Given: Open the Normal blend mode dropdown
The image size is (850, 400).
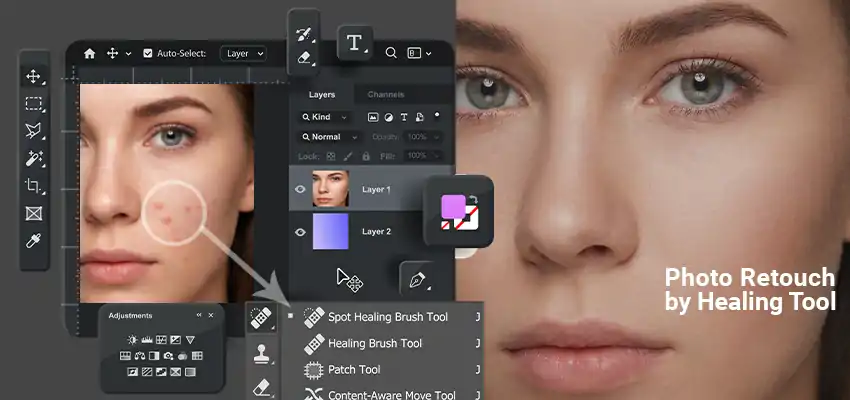Looking at the screenshot, I should (x=330, y=137).
